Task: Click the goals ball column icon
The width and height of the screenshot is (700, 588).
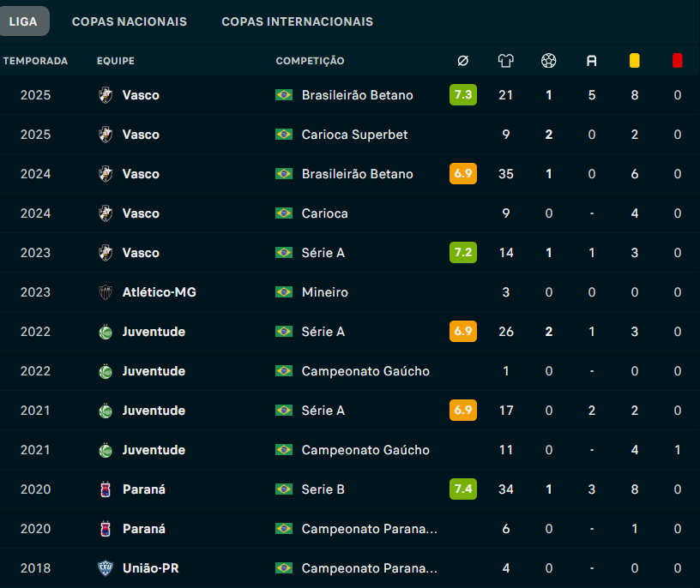Action: coord(549,61)
